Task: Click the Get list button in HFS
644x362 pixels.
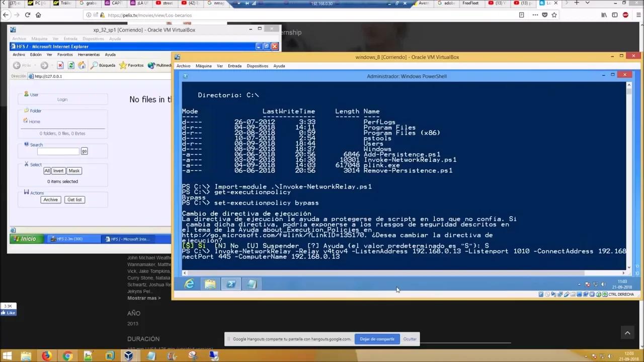Action: point(74,200)
